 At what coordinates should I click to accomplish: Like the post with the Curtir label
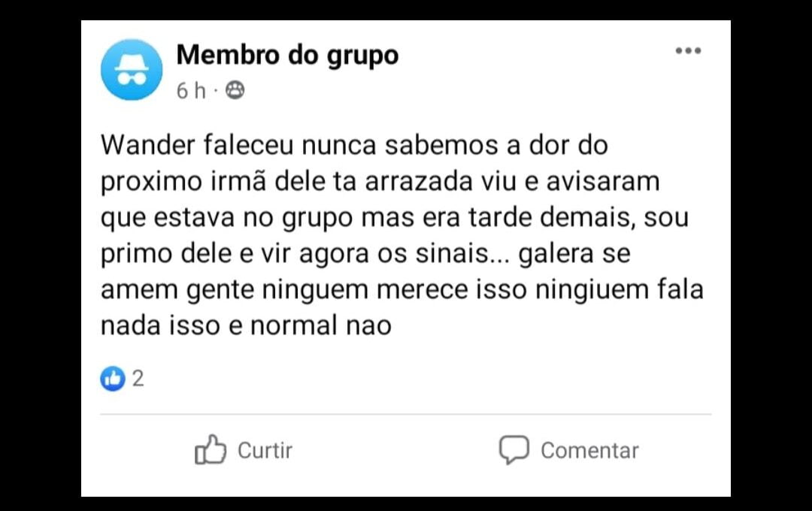265,450
